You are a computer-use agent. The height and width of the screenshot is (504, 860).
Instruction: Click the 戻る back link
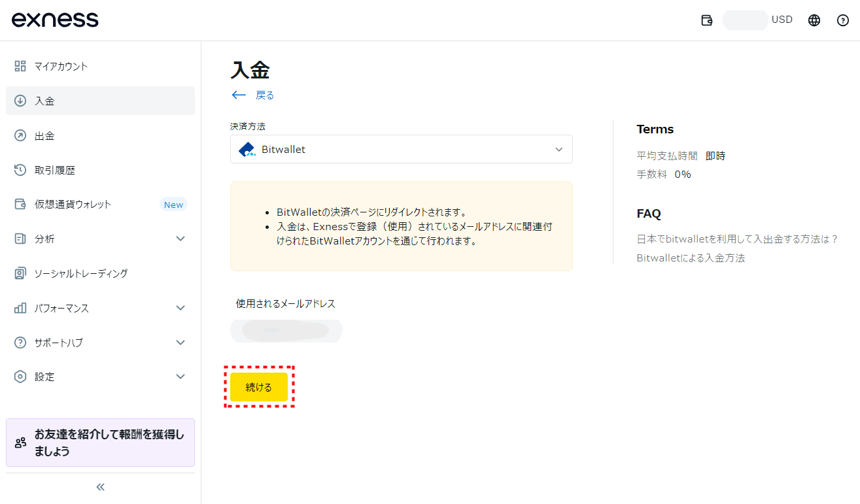tap(265, 95)
